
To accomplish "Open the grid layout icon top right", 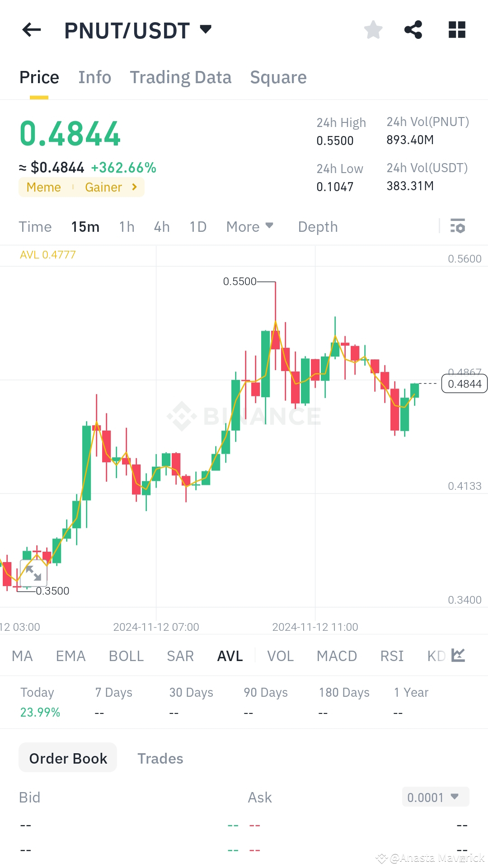I will click(x=456, y=30).
